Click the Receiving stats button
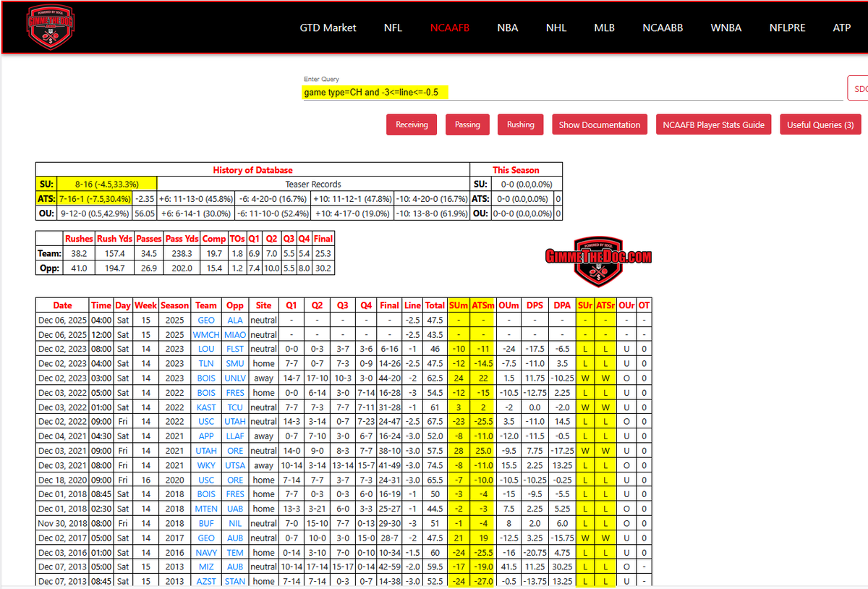The width and height of the screenshot is (868, 589). click(x=411, y=124)
